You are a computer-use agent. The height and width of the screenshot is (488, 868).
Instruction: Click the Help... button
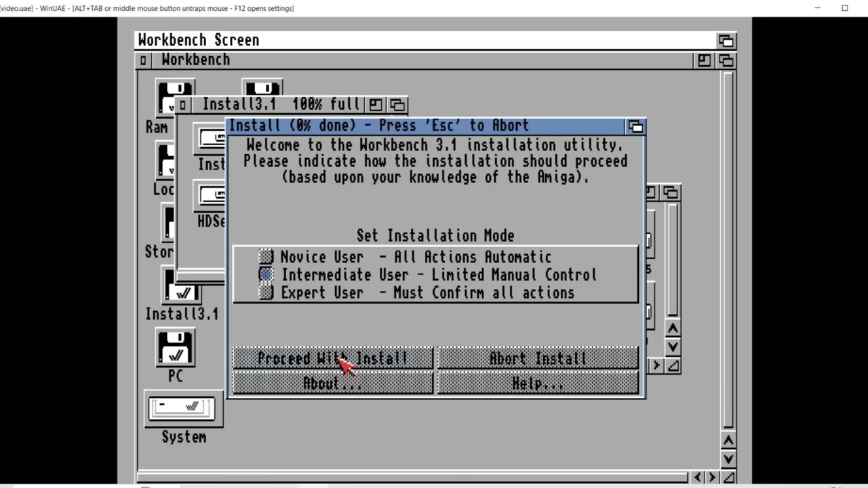coord(538,384)
